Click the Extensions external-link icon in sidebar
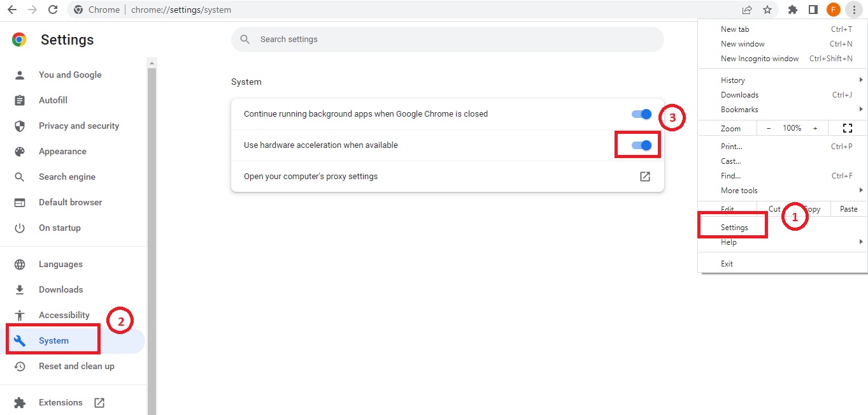Image resolution: width=868 pixels, height=415 pixels. tap(99, 402)
